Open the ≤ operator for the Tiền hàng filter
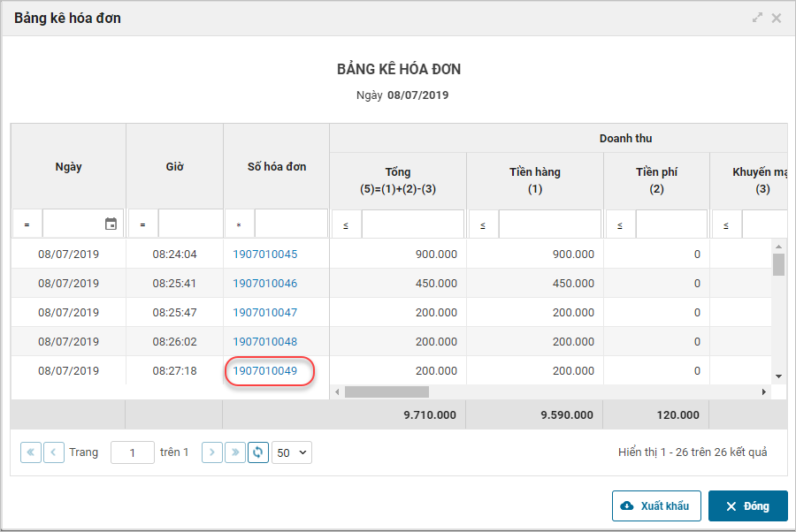Screen dimensions: 796x532 click(x=483, y=224)
